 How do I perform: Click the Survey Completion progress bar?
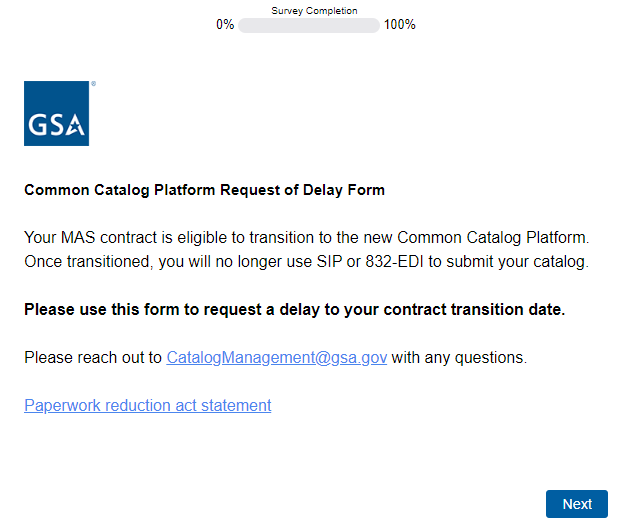coord(308,25)
